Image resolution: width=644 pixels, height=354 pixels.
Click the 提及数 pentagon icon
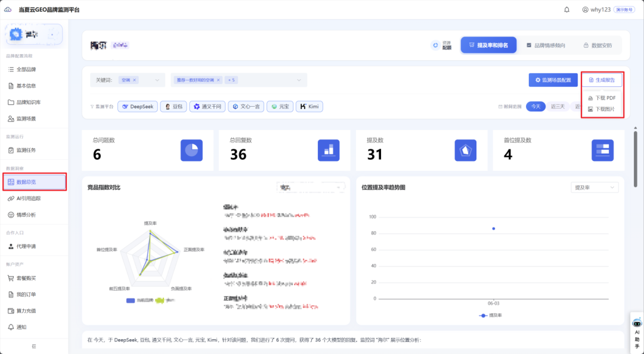coord(465,150)
